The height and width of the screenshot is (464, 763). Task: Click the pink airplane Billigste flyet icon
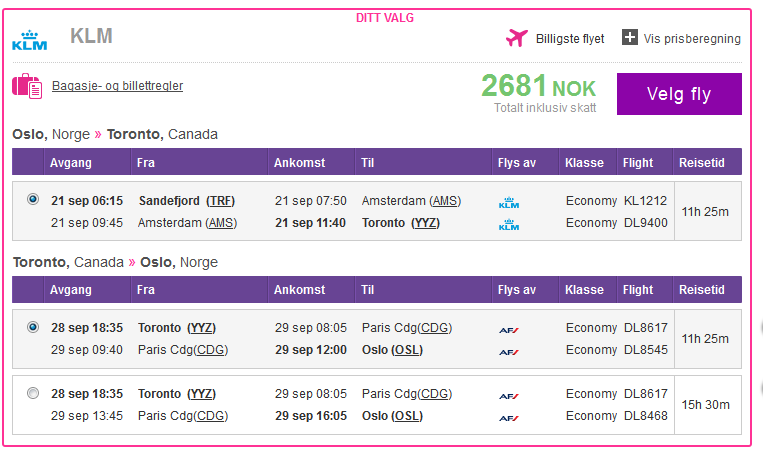click(x=517, y=37)
